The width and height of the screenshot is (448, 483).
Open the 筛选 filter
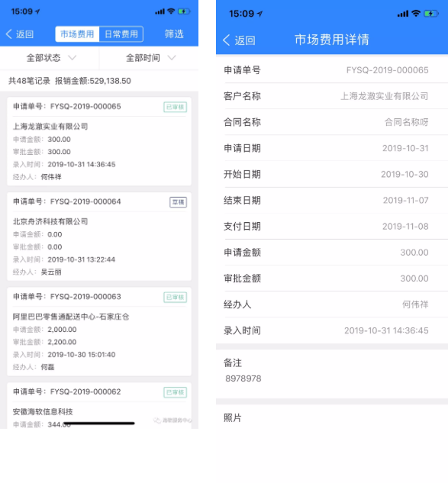174,34
